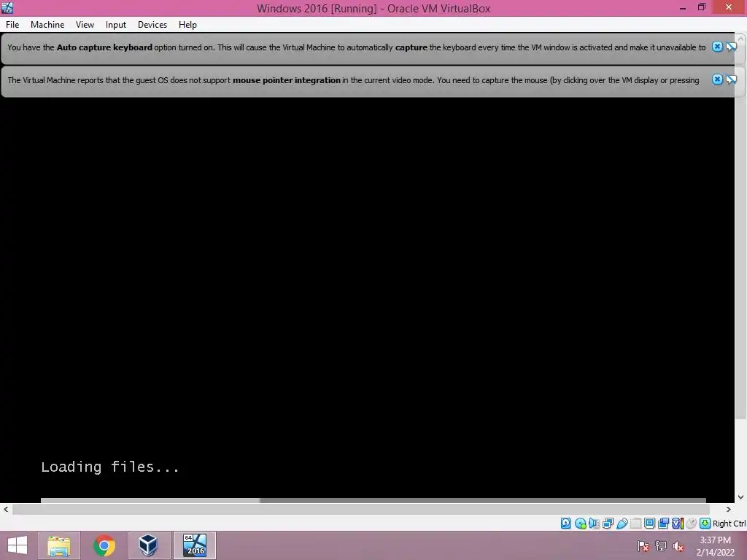Click the Auto capture keyboard notification text
This screenshot has width=747, height=560.
click(356, 47)
